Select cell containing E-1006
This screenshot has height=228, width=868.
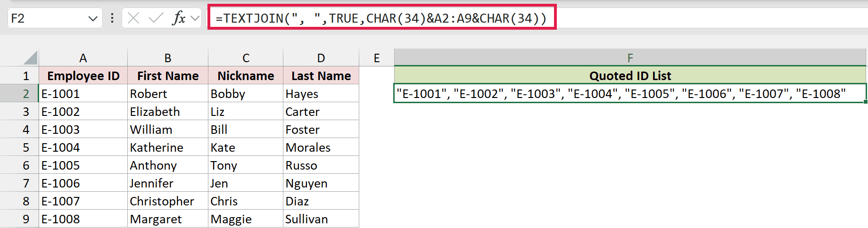(x=83, y=183)
